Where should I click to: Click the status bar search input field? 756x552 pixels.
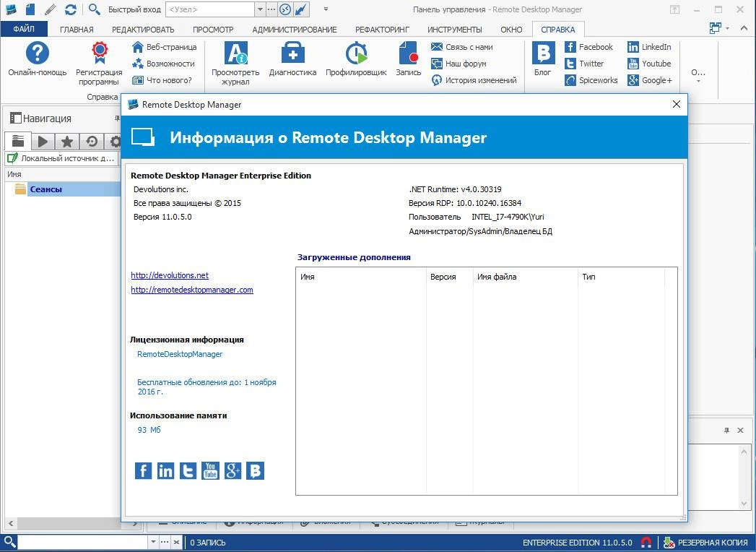pos(82,543)
